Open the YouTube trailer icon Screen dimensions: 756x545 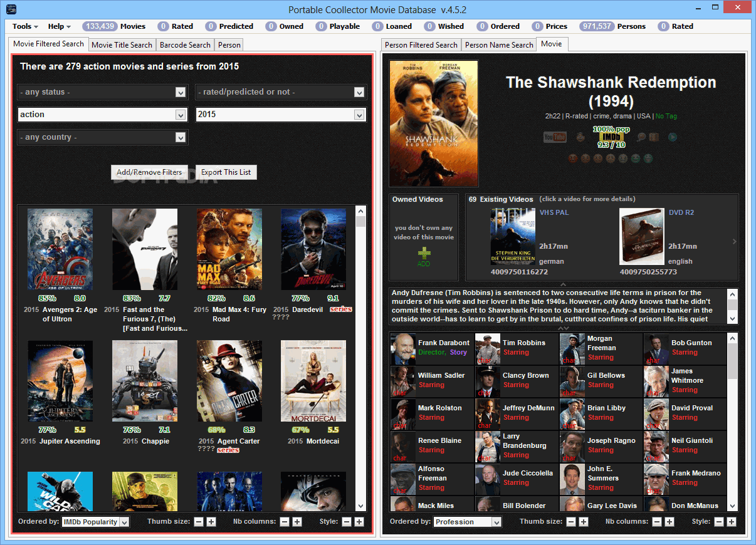tap(555, 137)
